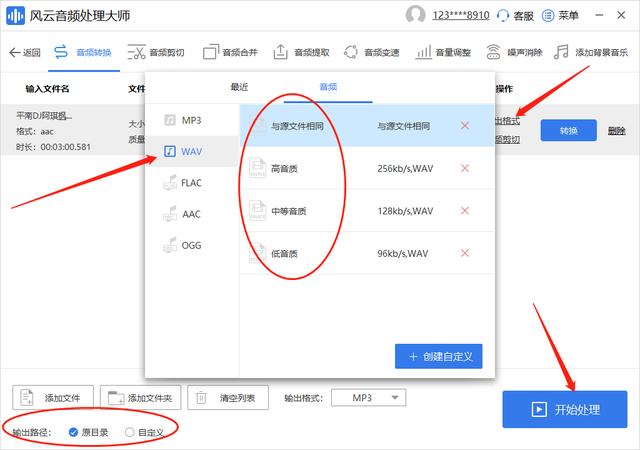
Task: Click 清空列表 clear list button
Action: coord(228,397)
